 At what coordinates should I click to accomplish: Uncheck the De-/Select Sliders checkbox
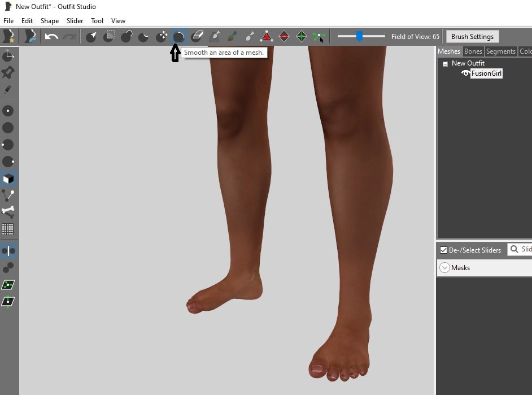[443, 250]
